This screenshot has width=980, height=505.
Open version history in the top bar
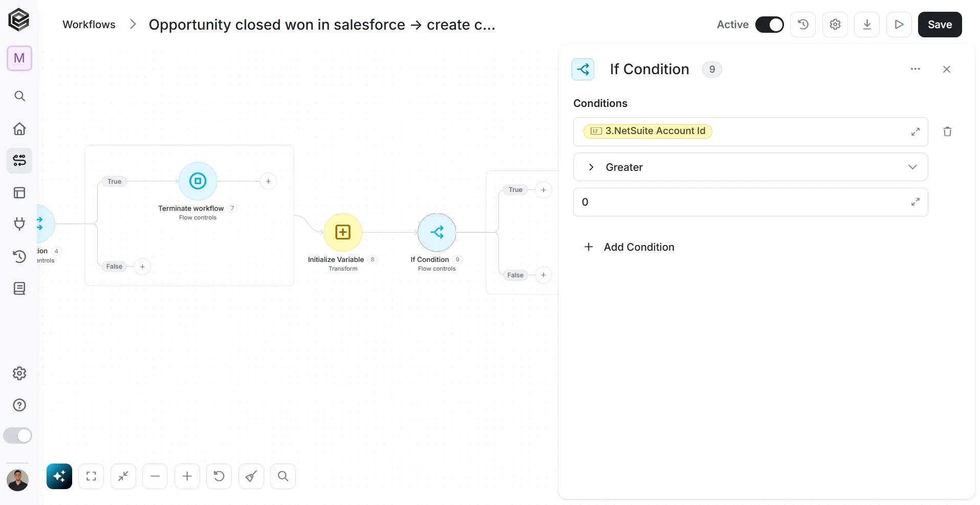[803, 25]
